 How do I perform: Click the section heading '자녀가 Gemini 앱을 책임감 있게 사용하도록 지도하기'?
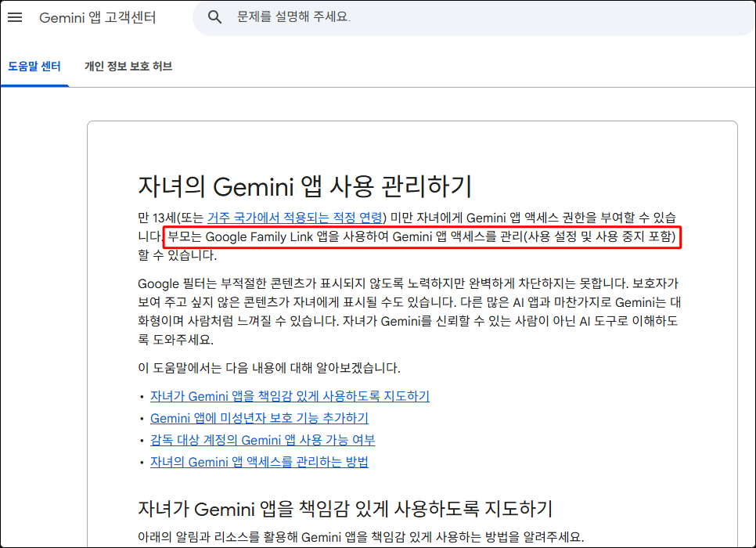coord(345,509)
